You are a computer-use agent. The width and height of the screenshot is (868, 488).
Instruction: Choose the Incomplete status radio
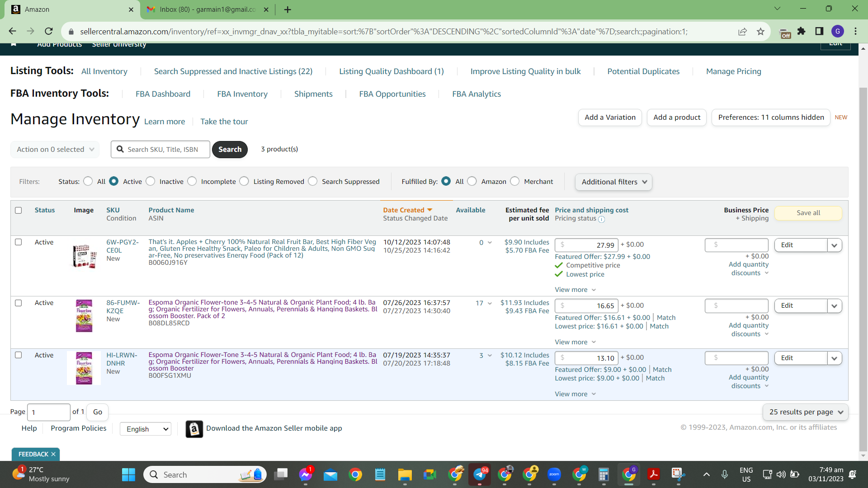(x=192, y=181)
